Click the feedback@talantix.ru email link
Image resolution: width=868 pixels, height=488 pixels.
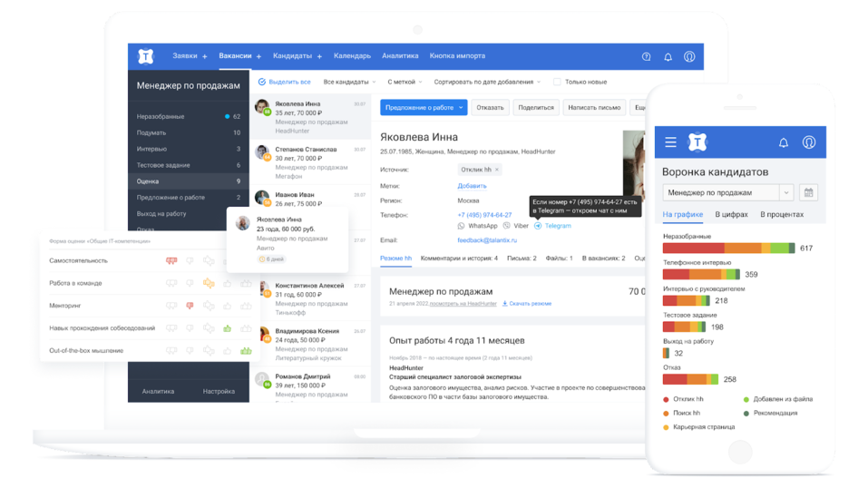[487, 240]
